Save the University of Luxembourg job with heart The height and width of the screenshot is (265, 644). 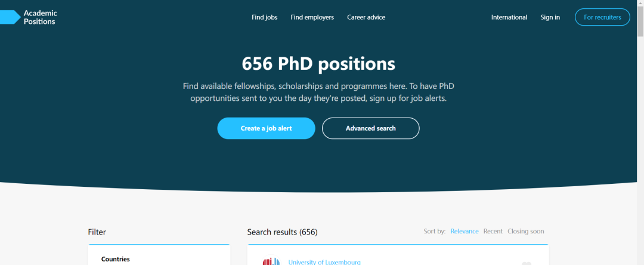tap(527, 263)
